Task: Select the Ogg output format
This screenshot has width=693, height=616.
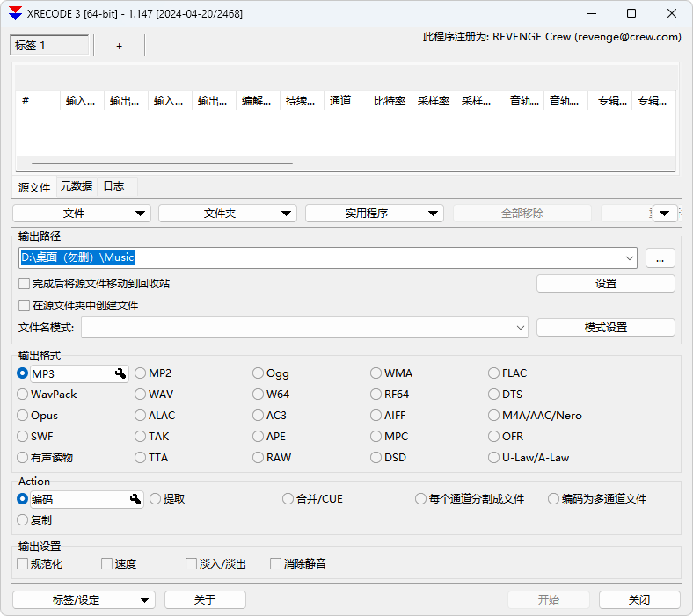Action: tap(271, 373)
